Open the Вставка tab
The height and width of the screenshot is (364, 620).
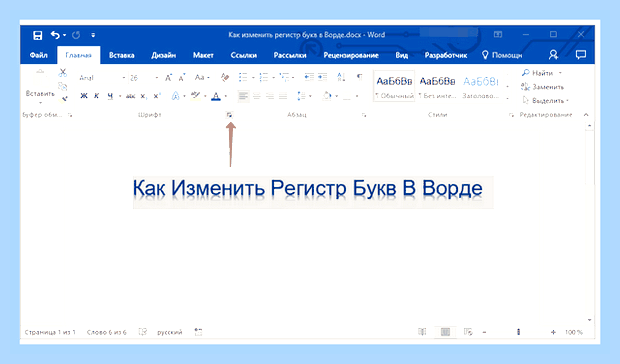pyautogui.click(x=121, y=55)
